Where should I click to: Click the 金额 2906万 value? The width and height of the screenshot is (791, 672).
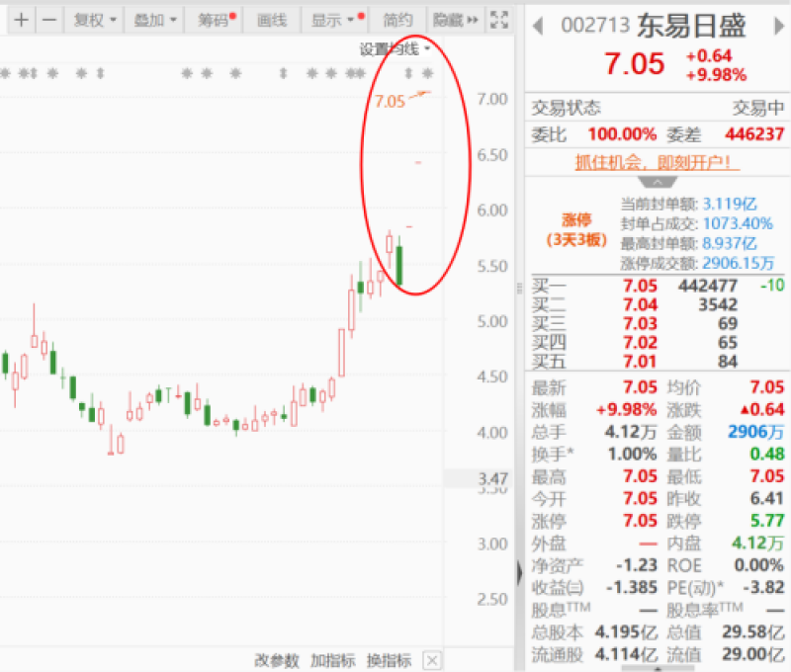pyautogui.click(x=755, y=432)
